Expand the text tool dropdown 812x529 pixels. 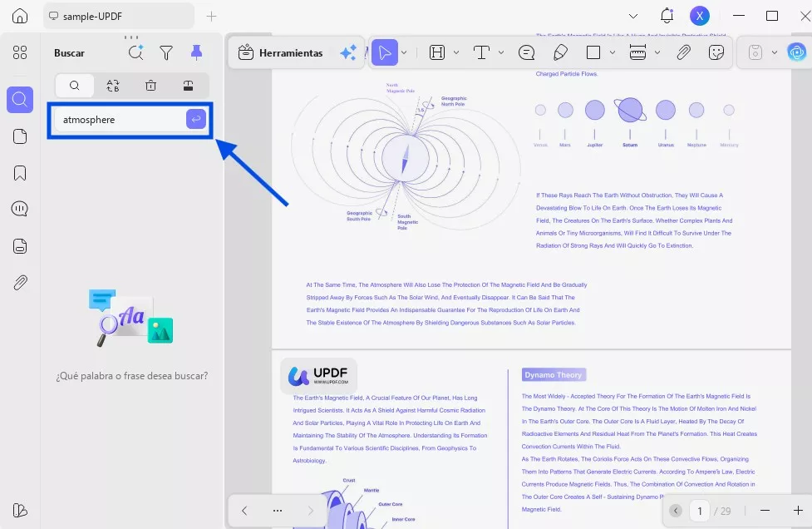point(501,52)
